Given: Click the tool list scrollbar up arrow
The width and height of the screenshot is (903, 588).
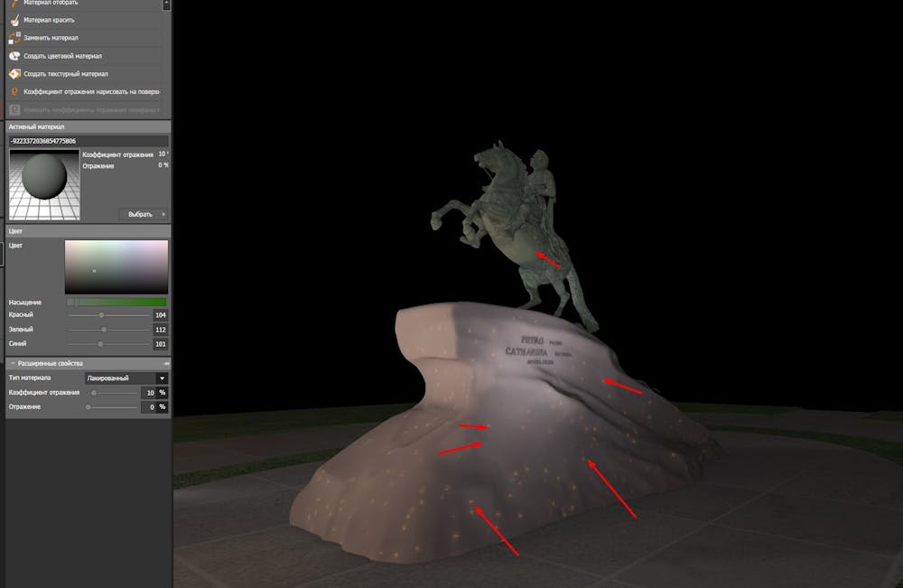Looking at the screenshot, I should [x=166, y=4].
